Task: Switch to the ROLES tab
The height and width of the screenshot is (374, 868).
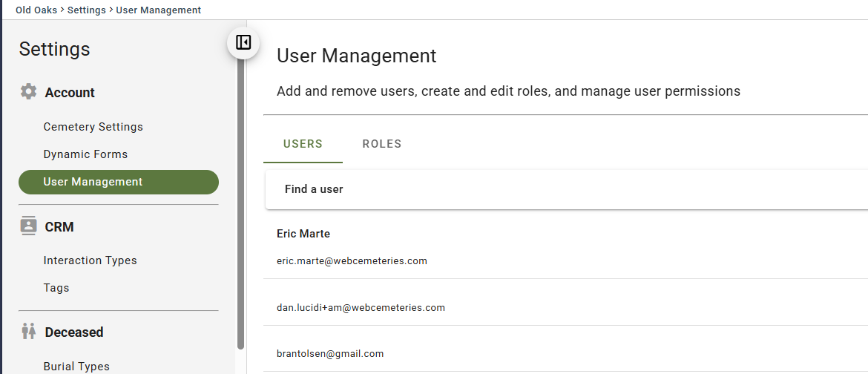Action: (382, 144)
